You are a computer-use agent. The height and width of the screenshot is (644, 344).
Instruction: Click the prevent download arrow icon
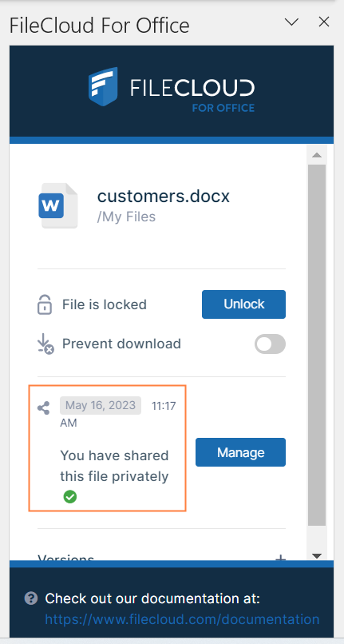(45, 344)
